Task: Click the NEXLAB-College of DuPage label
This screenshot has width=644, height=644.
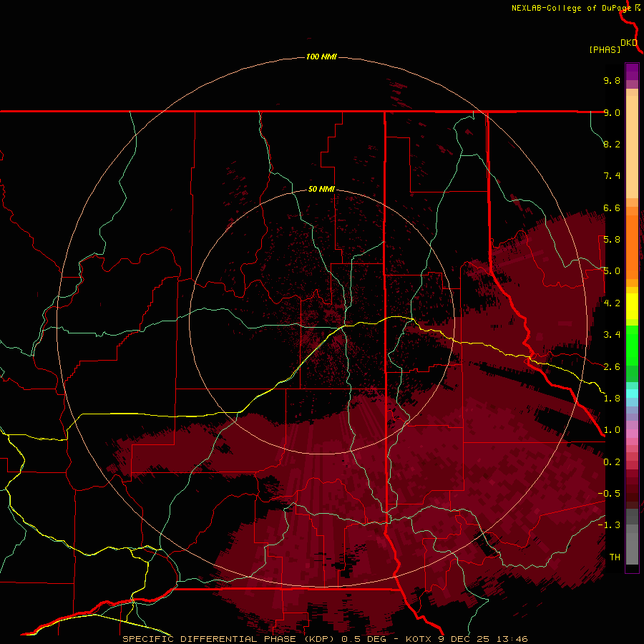Action: click(x=573, y=8)
